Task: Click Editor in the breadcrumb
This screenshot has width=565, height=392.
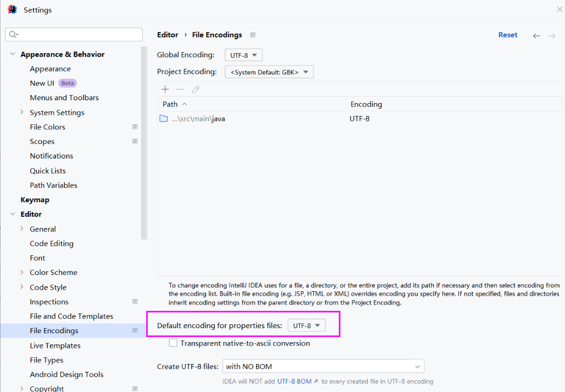Action: pyautogui.click(x=167, y=35)
